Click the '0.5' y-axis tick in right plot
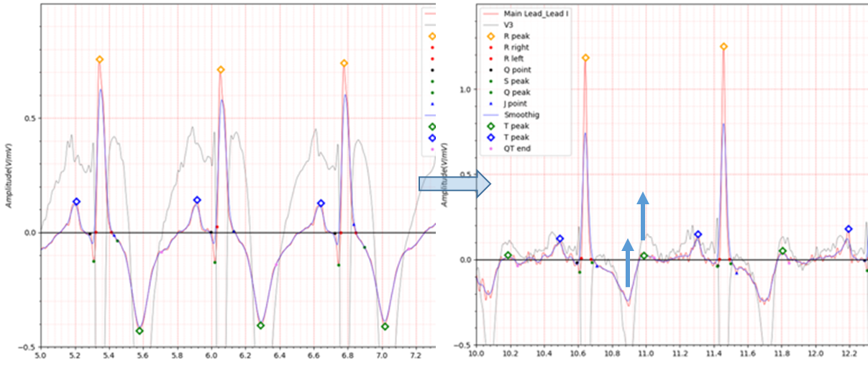This screenshot has height=374, width=868. [x=465, y=175]
